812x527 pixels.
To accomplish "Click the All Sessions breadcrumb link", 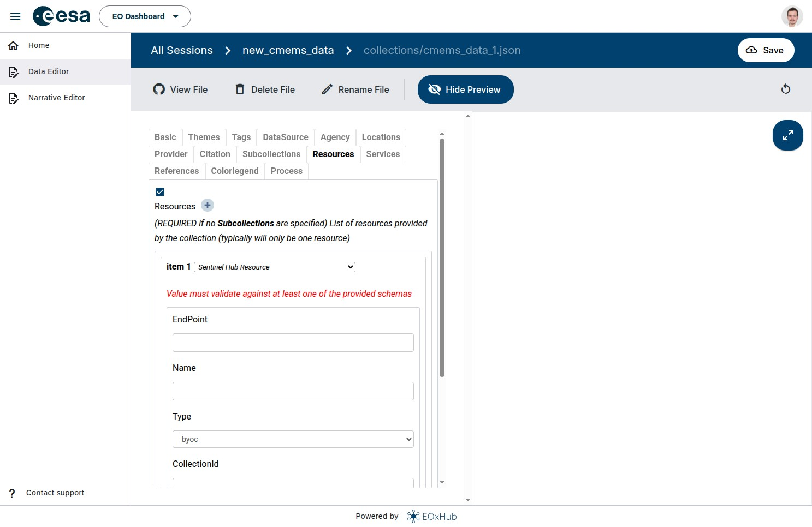I will [x=181, y=50].
